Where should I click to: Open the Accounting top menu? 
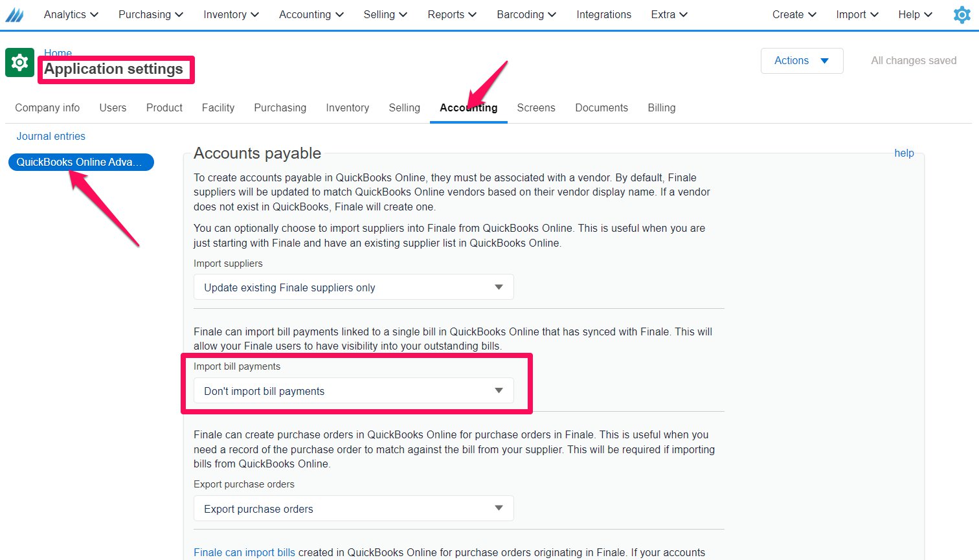click(x=311, y=14)
